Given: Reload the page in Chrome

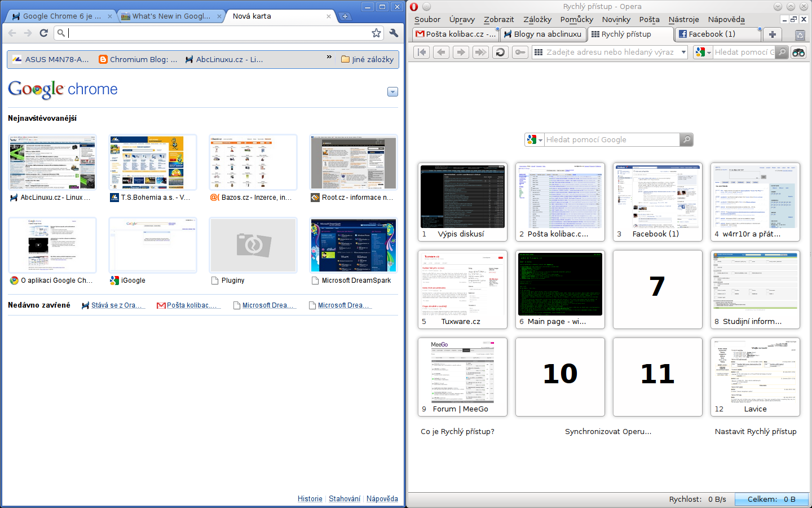Looking at the screenshot, I should (43, 33).
